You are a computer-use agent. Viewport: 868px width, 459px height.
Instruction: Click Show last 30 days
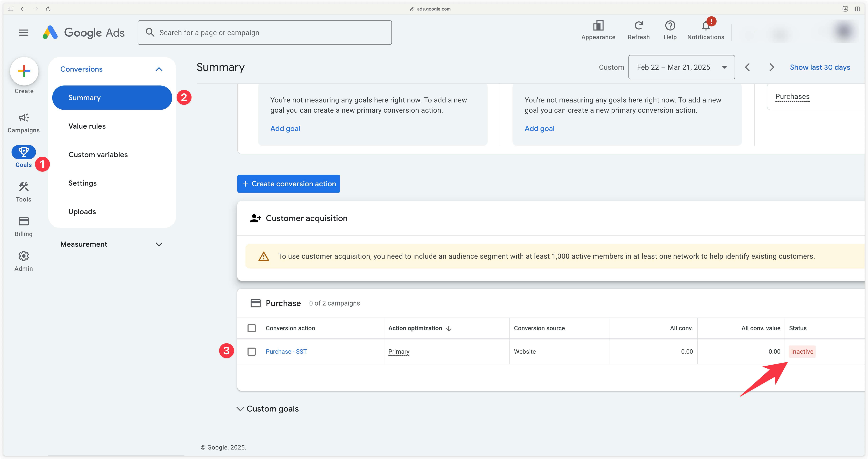820,67
